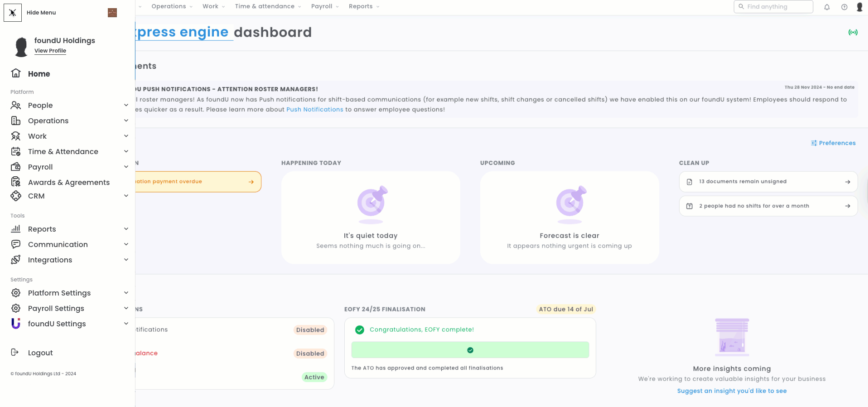This screenshot has height=407, width=868.
Task: Expand the Reports section in sidebar
Action: 126,229
